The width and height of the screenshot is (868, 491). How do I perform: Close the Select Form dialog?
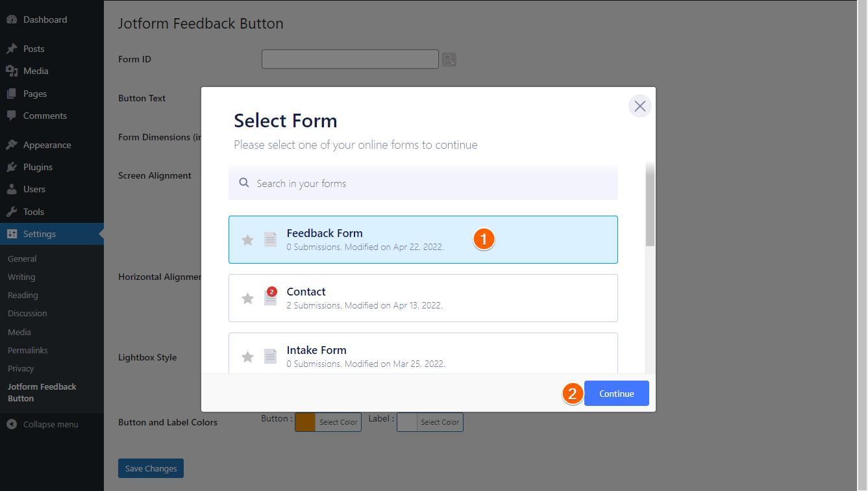[x=639, y=106]
